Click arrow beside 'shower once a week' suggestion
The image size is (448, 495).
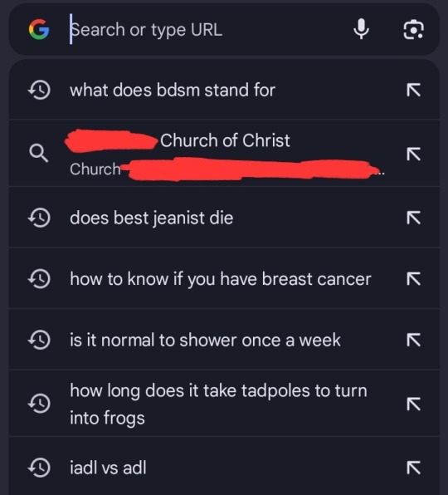point(413,340)
